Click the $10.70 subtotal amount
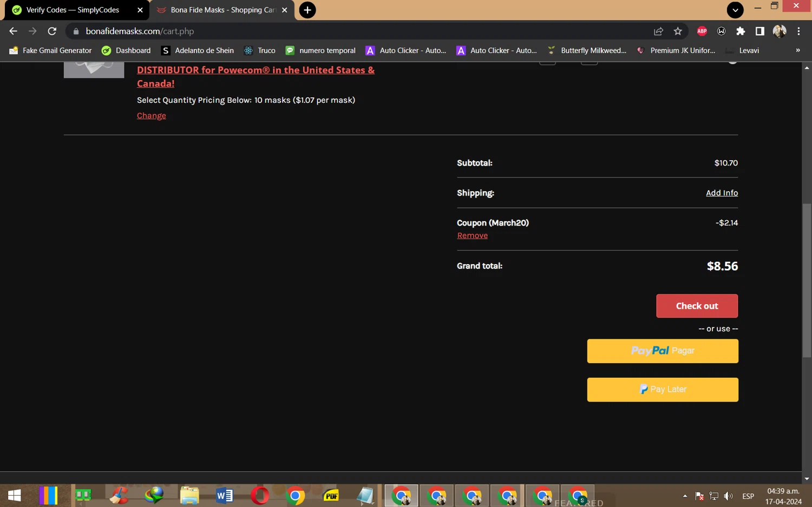The width and height of the screenshot is (812, 507). point(726,163)
